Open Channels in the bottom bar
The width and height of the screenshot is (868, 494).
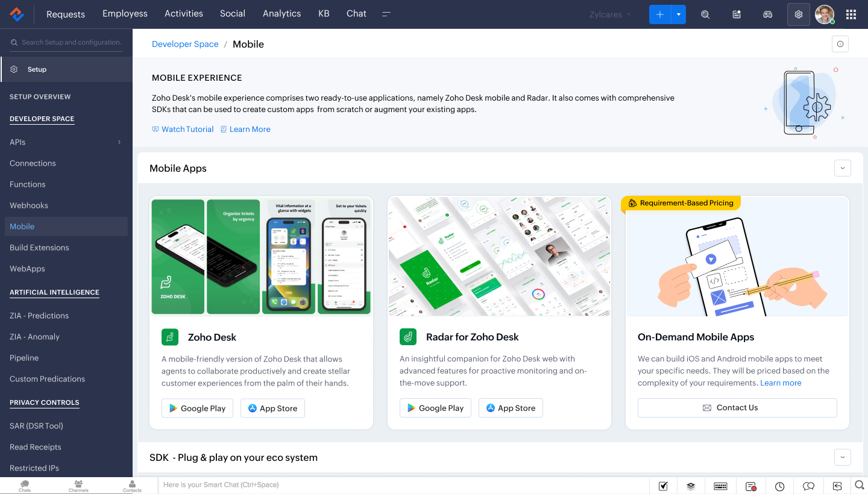78,486
